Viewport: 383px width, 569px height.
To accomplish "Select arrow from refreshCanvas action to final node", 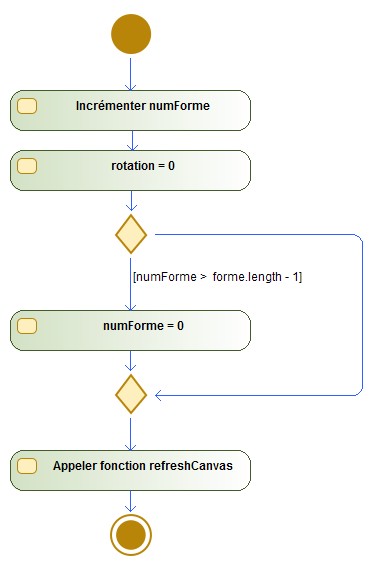I will click(130, 501).
